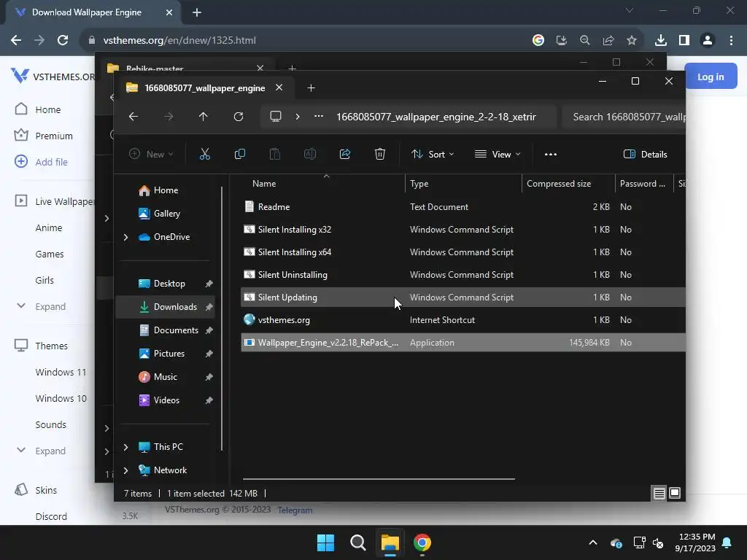Select the Readme text document

pos(463,206)
